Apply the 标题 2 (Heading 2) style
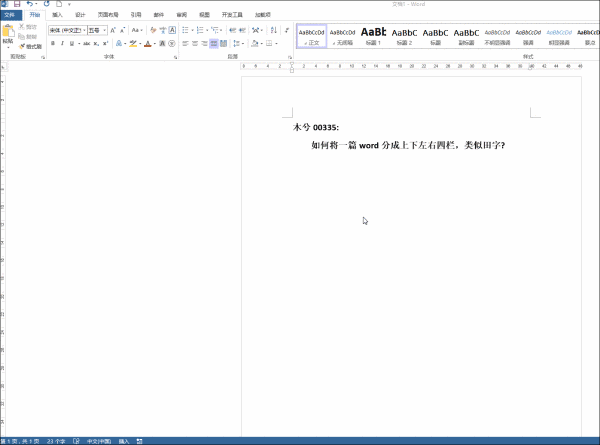Screen dimensions: 600x445 [x=404, y=36]
